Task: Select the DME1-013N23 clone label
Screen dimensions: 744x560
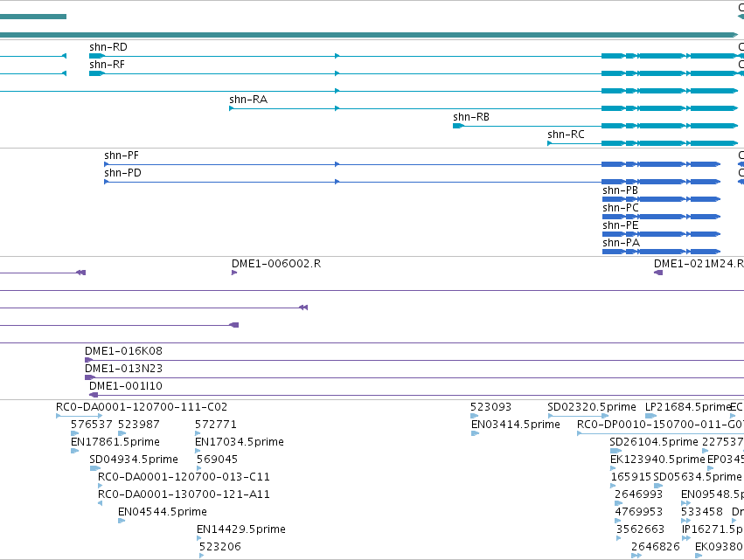Action: point(123,369)
